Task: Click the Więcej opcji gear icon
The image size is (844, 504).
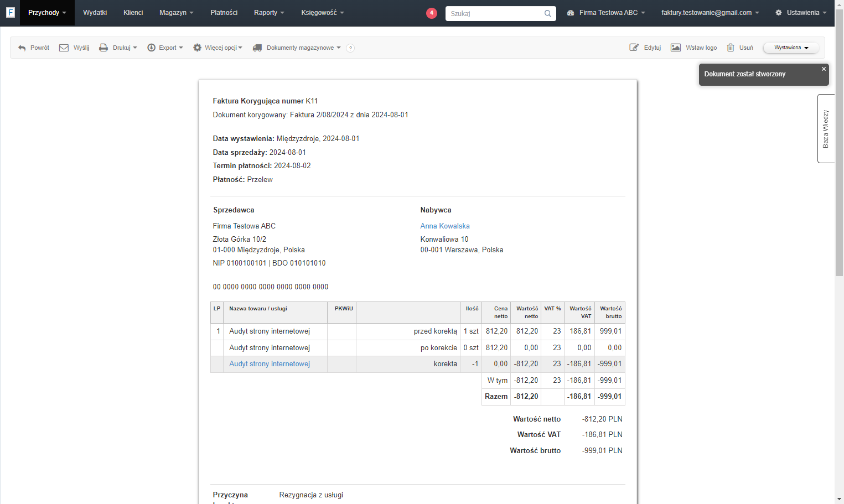Action: tap(197, 48)
